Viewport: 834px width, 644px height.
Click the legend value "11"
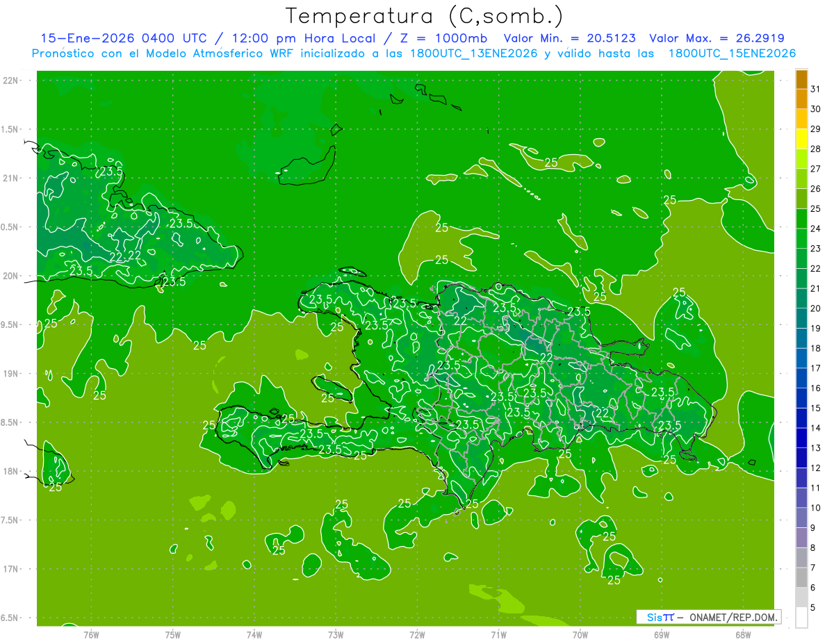point(815,488)
